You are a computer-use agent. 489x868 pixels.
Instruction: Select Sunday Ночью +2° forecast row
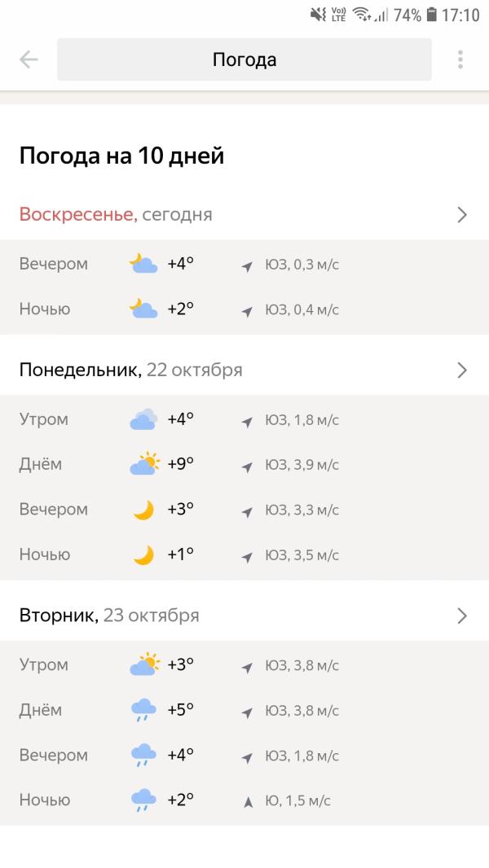[244, 309]
